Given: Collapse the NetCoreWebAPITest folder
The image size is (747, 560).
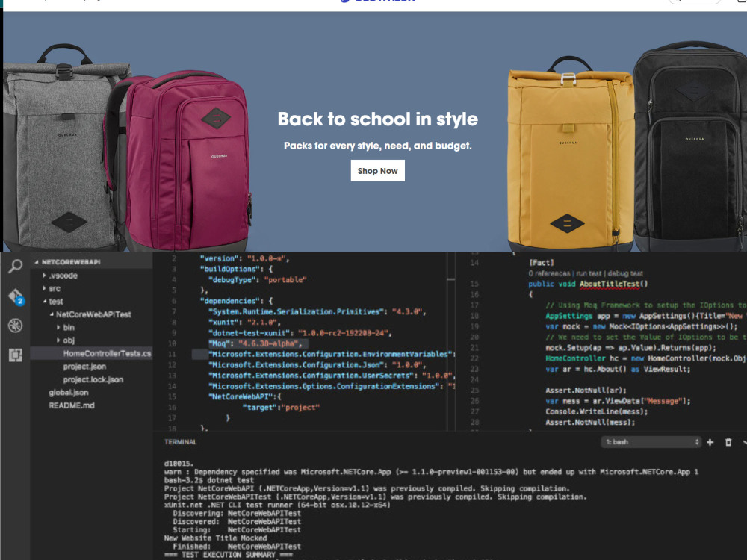Looking at the screenshot, I should pos(90,315).
